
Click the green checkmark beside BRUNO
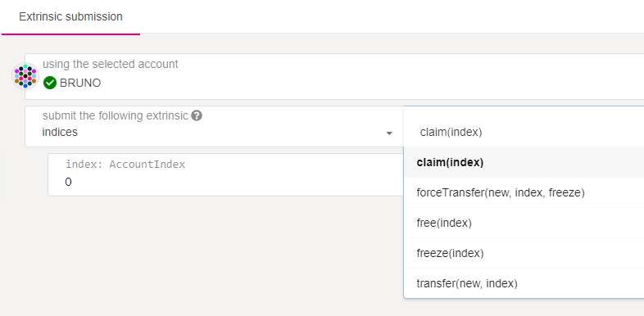pos(50,83)
